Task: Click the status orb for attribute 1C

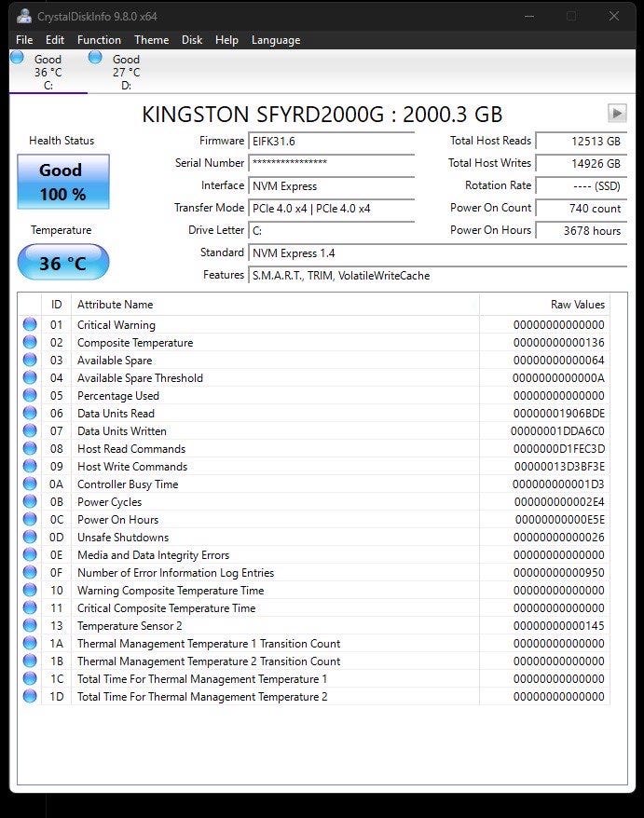Action: [x=30, y=679]
